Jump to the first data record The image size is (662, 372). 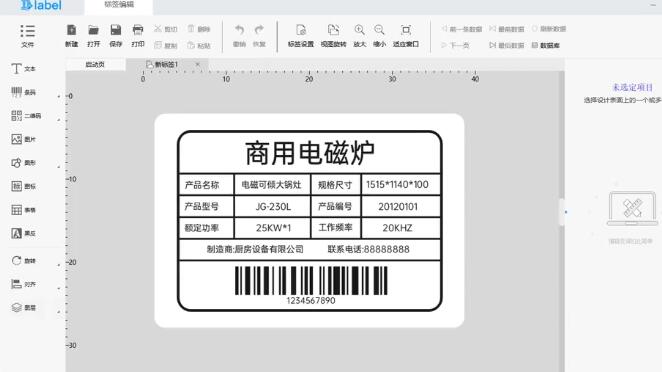click(x=507, y=29)
